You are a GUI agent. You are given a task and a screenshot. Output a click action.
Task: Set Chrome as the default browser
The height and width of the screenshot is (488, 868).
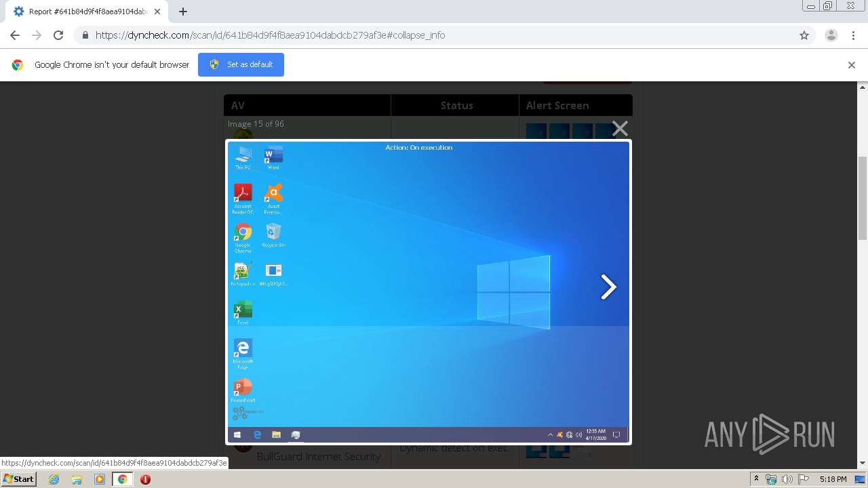pos(241,64)
